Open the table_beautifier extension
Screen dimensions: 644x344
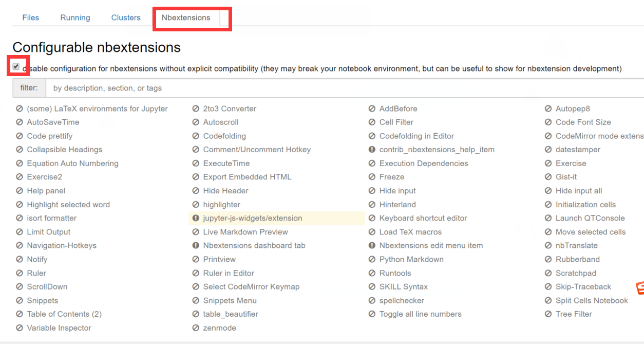(231, 314)
